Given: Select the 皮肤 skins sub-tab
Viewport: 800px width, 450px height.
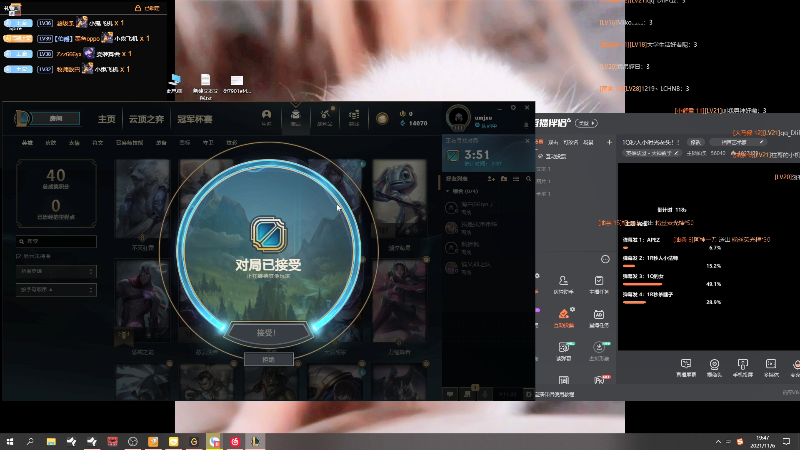Looking at the screenshot, I should (51, 143).
